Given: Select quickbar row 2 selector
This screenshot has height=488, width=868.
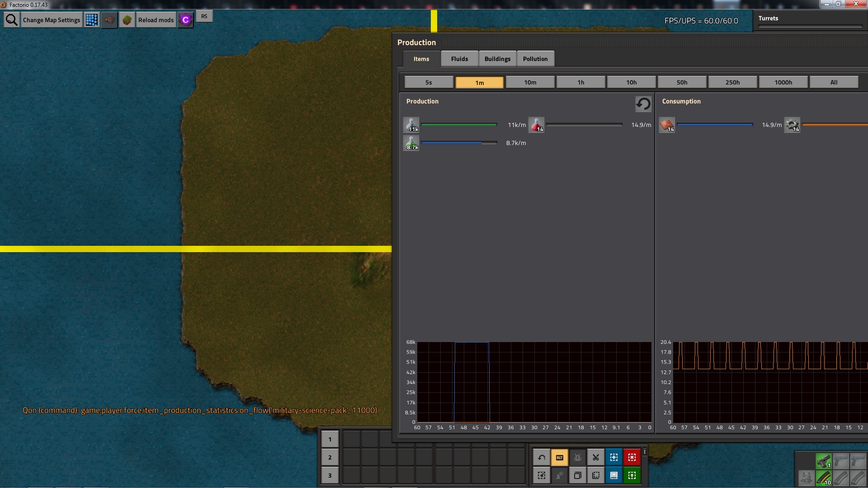Looking at the screenshot, I should (x=330, y=457).
